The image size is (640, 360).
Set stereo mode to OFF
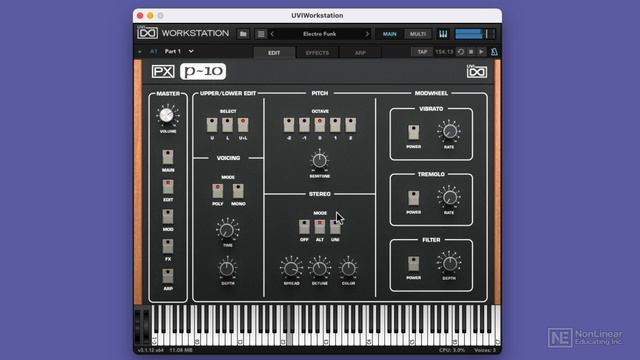pyautogui.click(x=304, y=227)
